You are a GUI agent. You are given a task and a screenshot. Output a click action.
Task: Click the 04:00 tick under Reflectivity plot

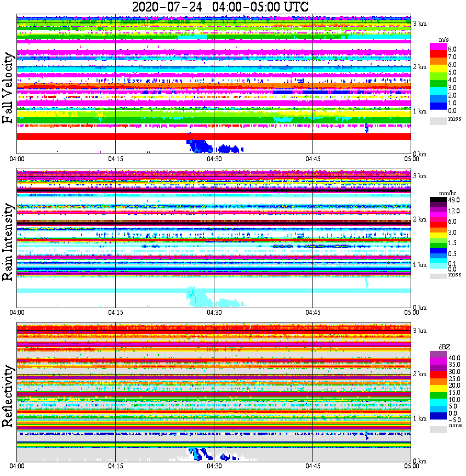click(17, 466)
